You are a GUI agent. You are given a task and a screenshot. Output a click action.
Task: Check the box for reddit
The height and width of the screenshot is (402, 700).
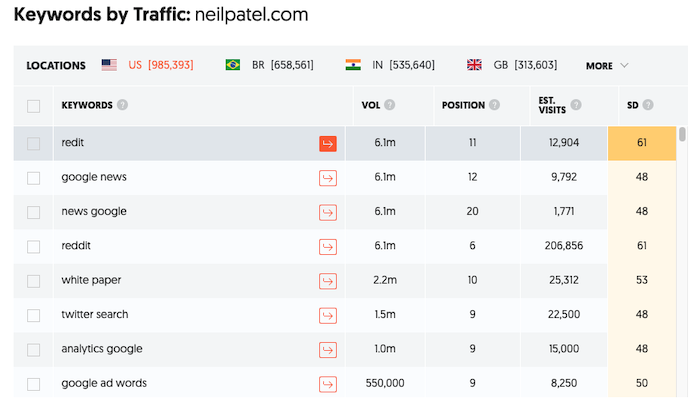click(x=33, y=247)
